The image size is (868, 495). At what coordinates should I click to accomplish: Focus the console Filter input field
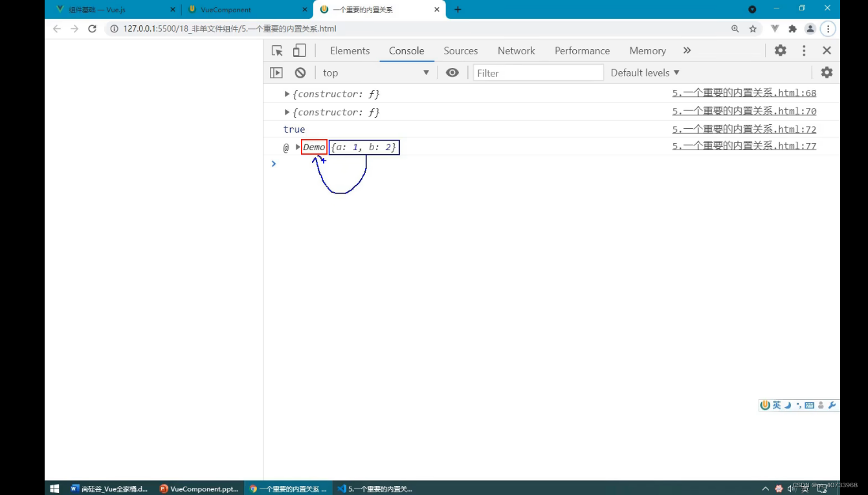538,72
